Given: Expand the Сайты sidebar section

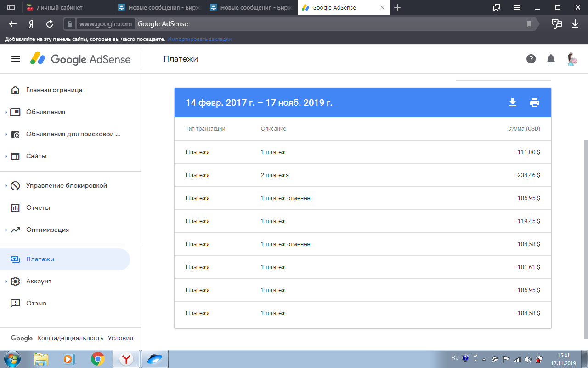Looking at the screenshot, I should (x=6, y=156).
